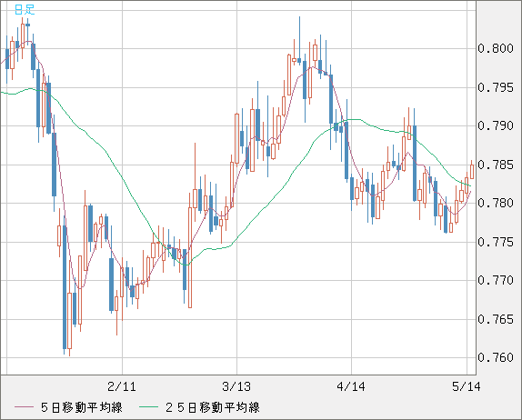Click the 0.770 price axis label

point(496,280)
